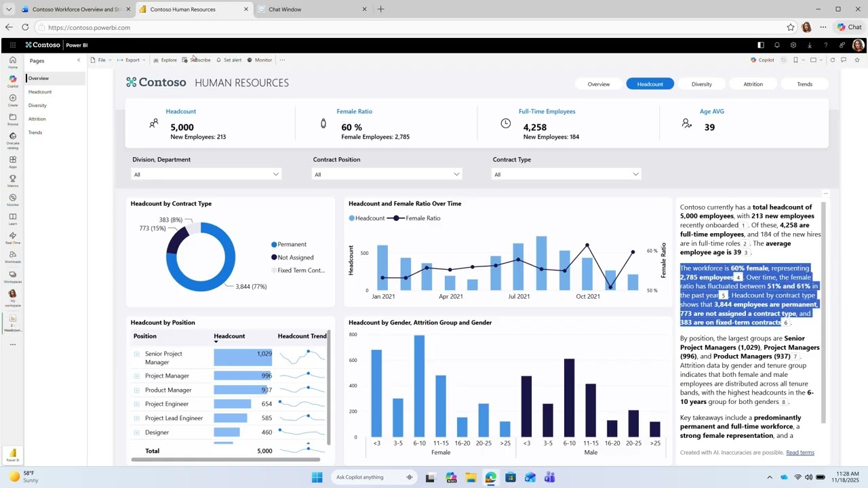Open the Read terms link
The height and width of the screenshot is (488, 868).
pyautogui.click(x=800, y=452)
